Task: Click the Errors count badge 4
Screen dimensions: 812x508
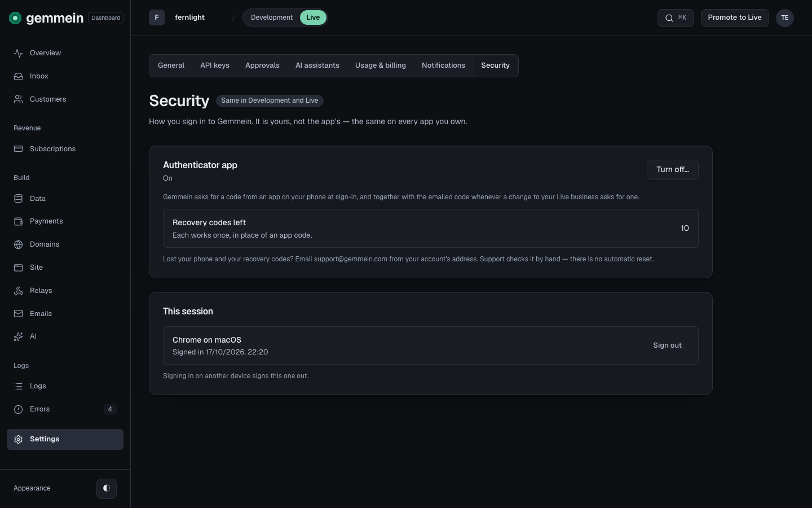Action: 110,409
